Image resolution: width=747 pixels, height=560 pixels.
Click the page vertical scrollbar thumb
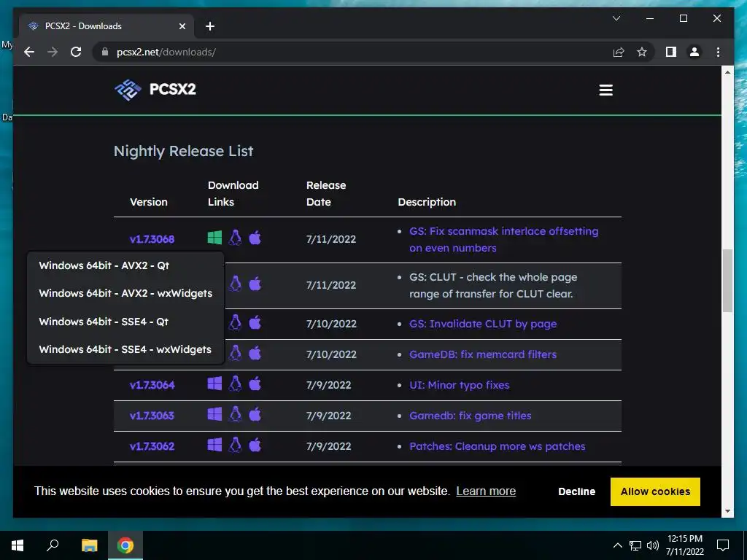(727, 281)
